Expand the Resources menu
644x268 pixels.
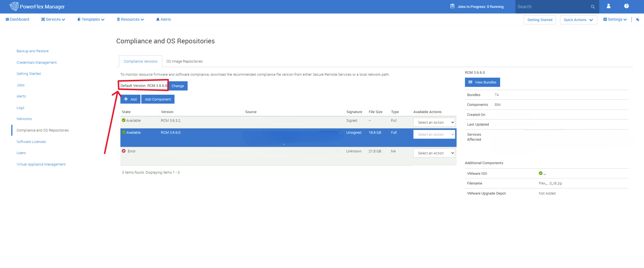pyautogui.click(x=130, y=19)
